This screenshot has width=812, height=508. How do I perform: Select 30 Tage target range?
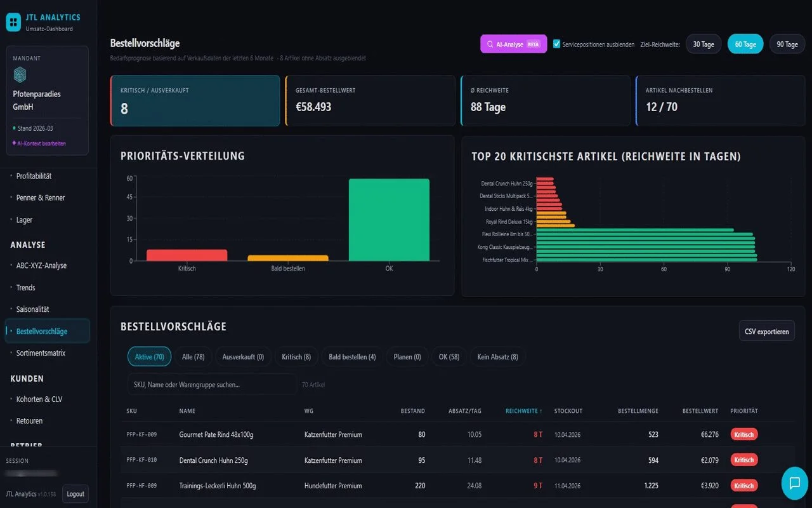pos(703,44)
